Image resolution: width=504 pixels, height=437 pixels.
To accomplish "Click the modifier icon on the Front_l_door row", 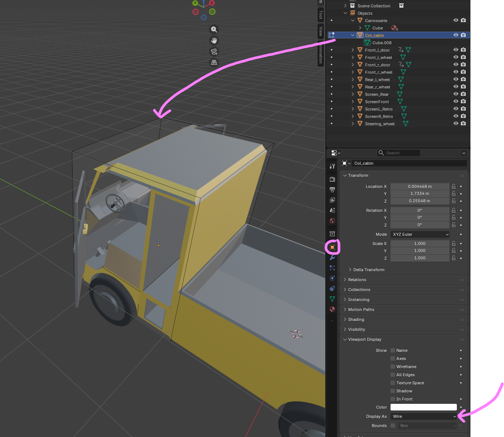I will (401, 50).
